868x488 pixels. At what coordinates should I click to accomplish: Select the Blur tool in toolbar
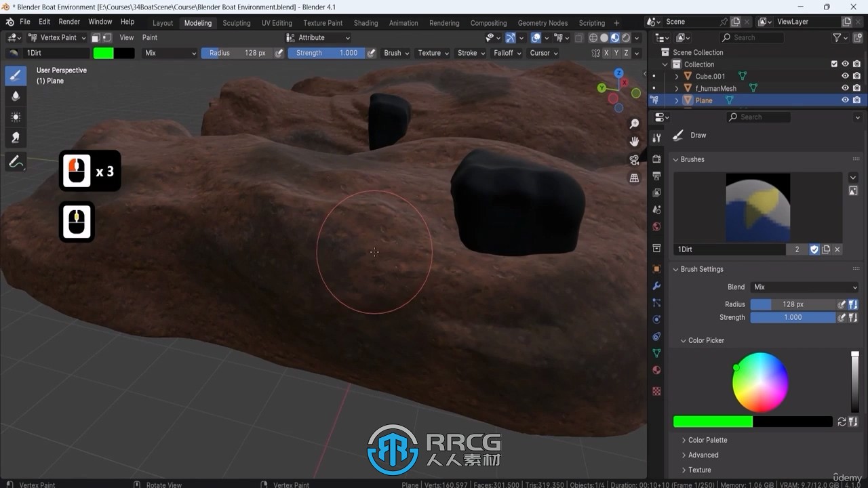[16, 96]
